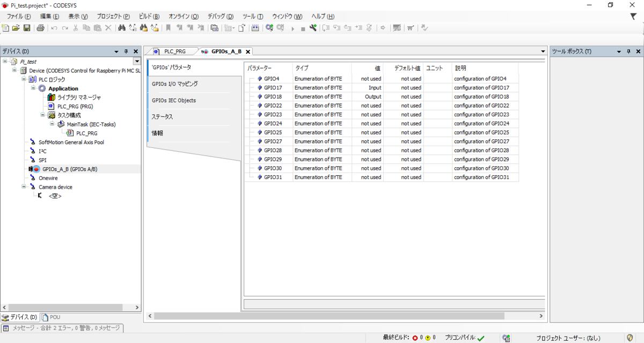Open the ファイル (F) menu
This screenshot has width=644, height=343.
tap(19, 17)
